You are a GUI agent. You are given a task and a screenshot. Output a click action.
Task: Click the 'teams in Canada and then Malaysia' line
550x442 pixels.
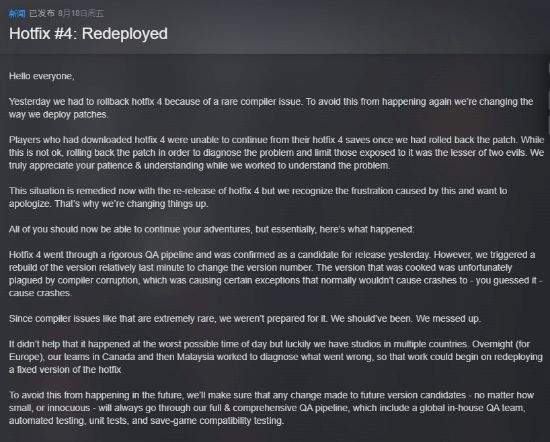coord(276,357)
